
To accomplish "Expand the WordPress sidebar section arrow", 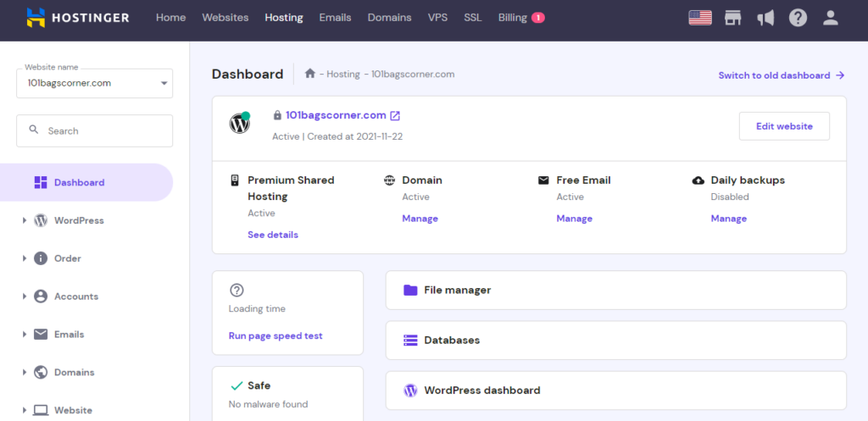I will coord(25,220).
